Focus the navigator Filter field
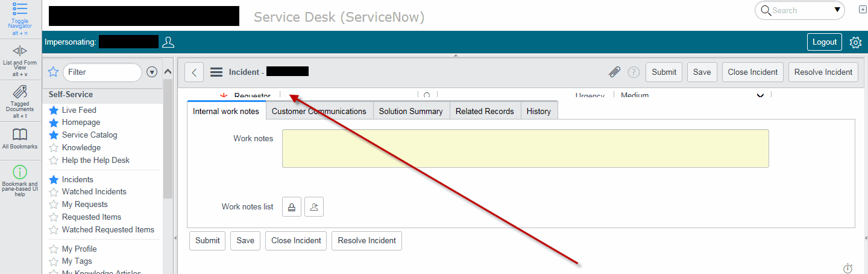Image resolution: width=868 pixels, height=274 pixels. pos(102,72)
